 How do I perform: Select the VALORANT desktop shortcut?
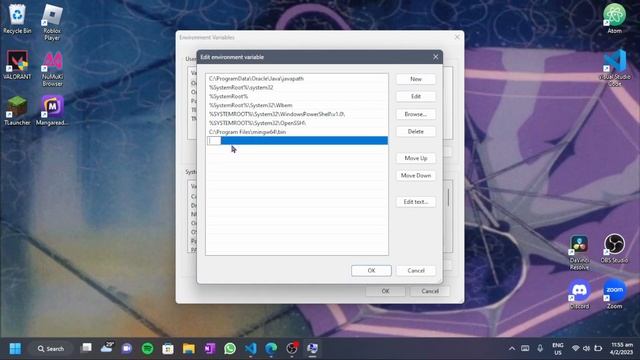17,65
